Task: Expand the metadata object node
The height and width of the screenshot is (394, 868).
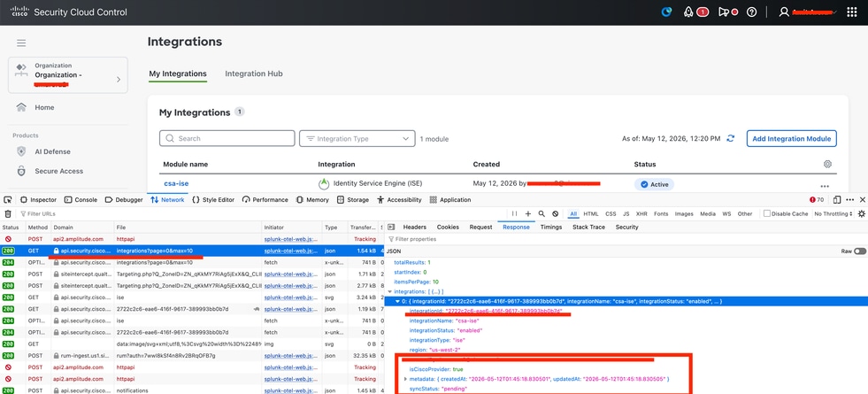Action: [406, 379]
